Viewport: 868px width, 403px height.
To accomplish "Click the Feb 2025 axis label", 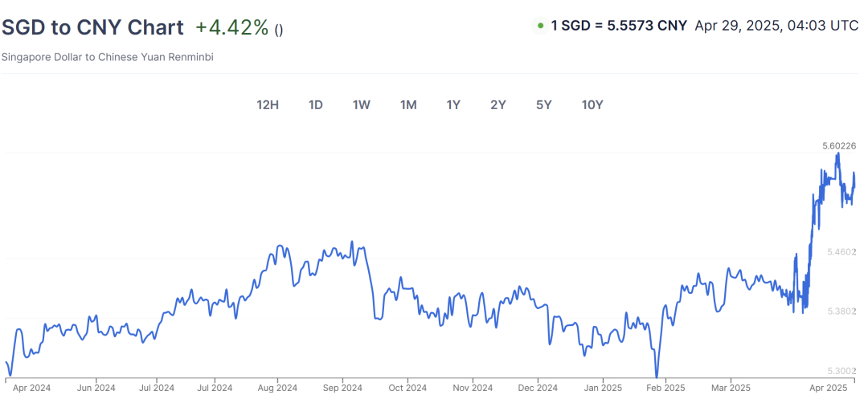I will click(x=666, y=388).
